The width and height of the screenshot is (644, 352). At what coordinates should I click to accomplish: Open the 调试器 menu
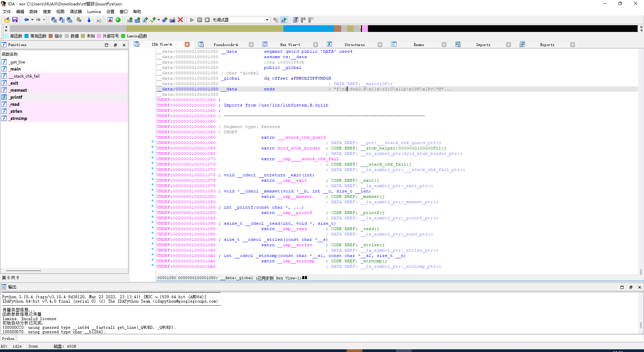click(x=75, y=11)
